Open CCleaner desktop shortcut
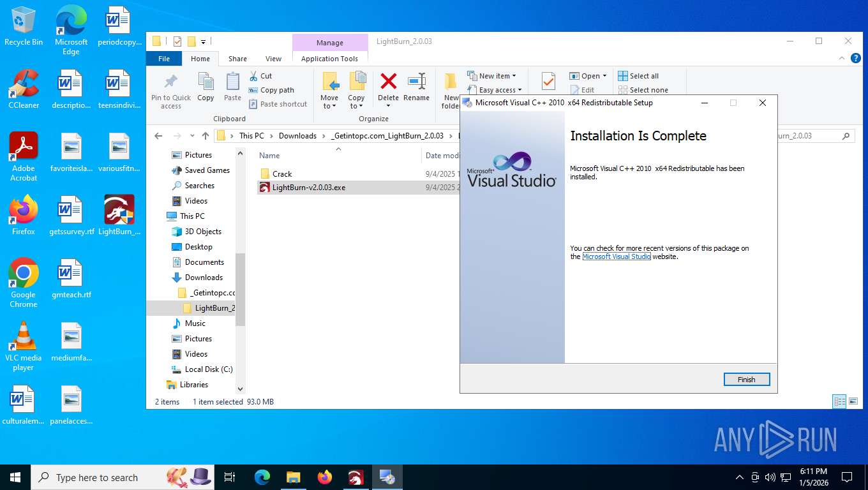 click(24, 89)
